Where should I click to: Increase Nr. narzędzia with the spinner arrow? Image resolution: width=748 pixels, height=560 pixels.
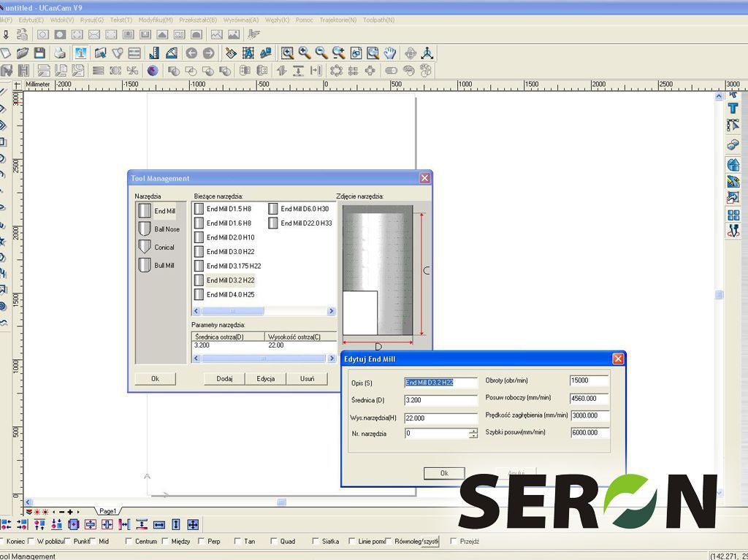[x=472, y=430]
